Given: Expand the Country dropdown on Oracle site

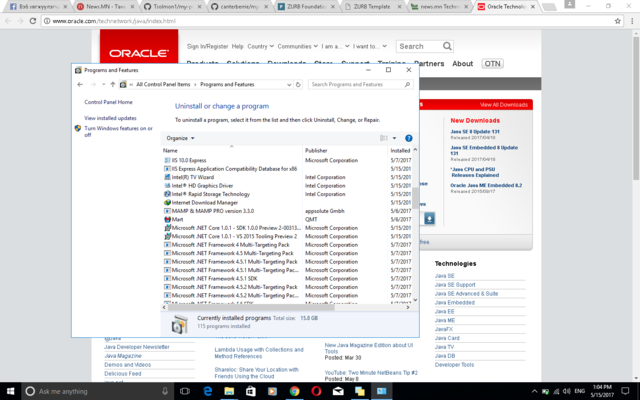Looking at the screenshot, I should pos(260,46).
